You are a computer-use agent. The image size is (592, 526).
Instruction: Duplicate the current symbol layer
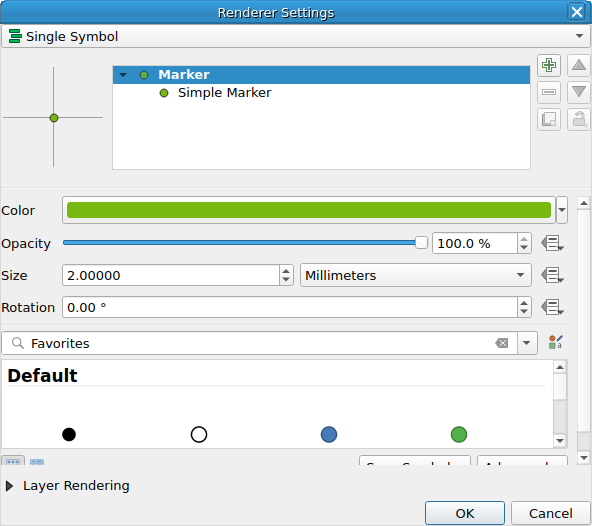click(549, 120)
